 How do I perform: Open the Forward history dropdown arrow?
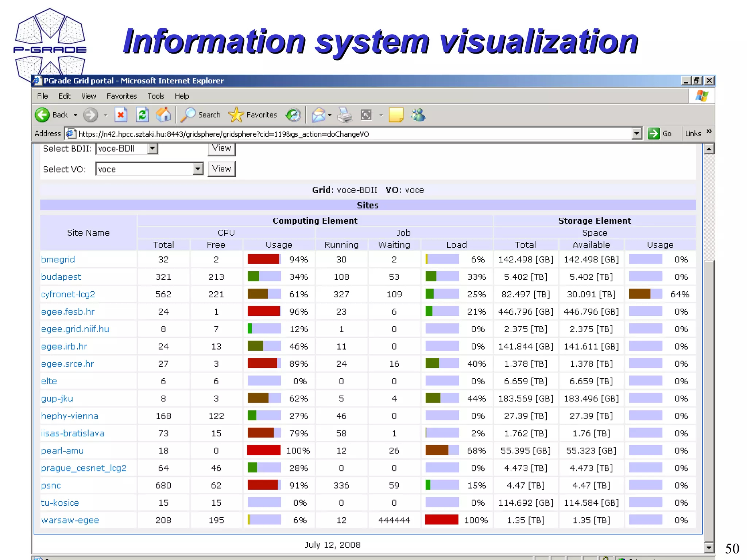(106, 115)
